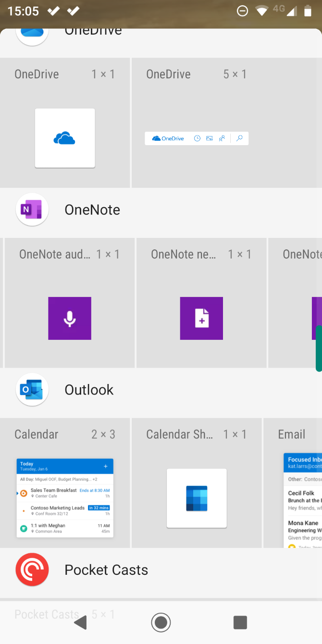Tap the OneNote section header label
The width and height of the screenshot is (322, 644).
tap(92, 210)
